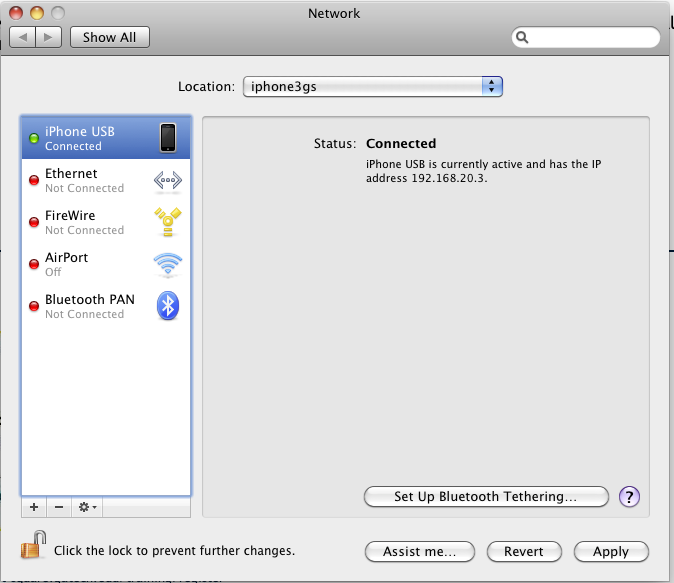Image resolution: width=674 pixels, height=583 pixels.
Task: Click the red status dot beside Ethernet
Action: (x=34, y=180)
